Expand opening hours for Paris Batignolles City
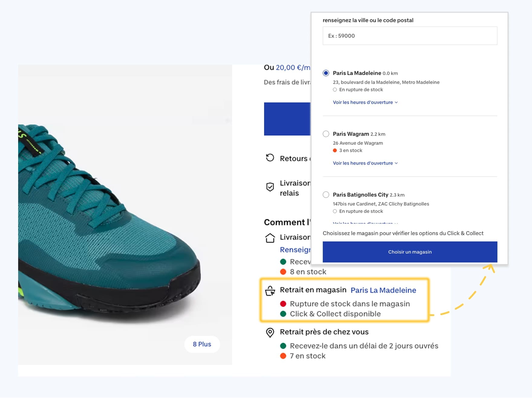 [x=365, y=223]
